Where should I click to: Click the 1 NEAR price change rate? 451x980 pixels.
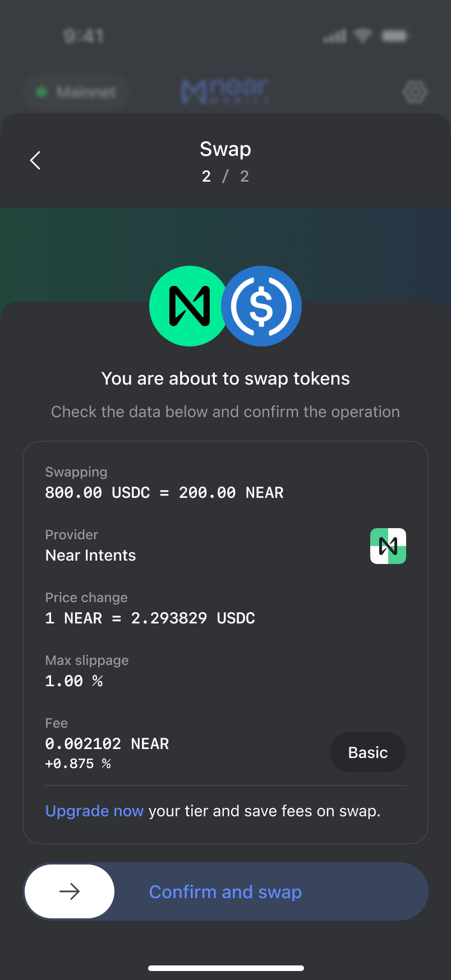(150, 618)
